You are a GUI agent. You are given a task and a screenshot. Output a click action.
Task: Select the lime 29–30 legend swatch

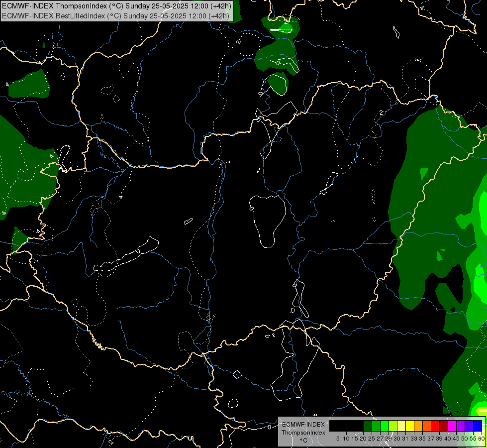click(x=393, y=426)
